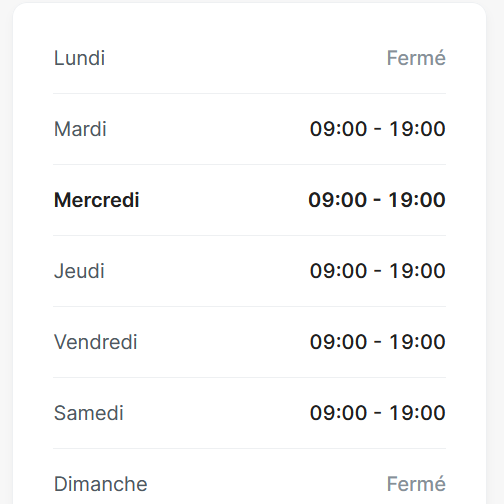504x504 pixels.
Task: Click the closing time 19:00 on Vendredi
Action: coord(417,342)
